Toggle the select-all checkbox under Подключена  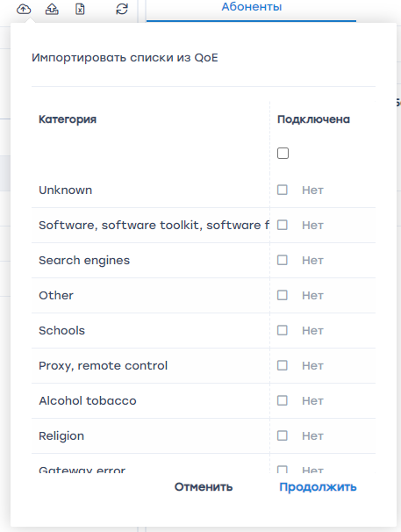pyautogui.click(x=283, y=153)
